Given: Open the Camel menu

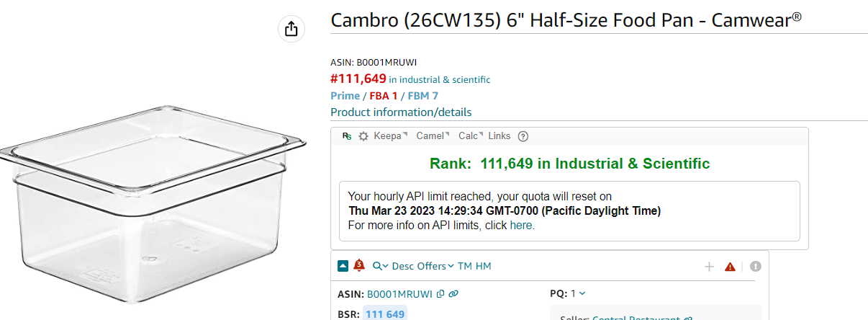Looking at the screenshot, I should 433,136.
